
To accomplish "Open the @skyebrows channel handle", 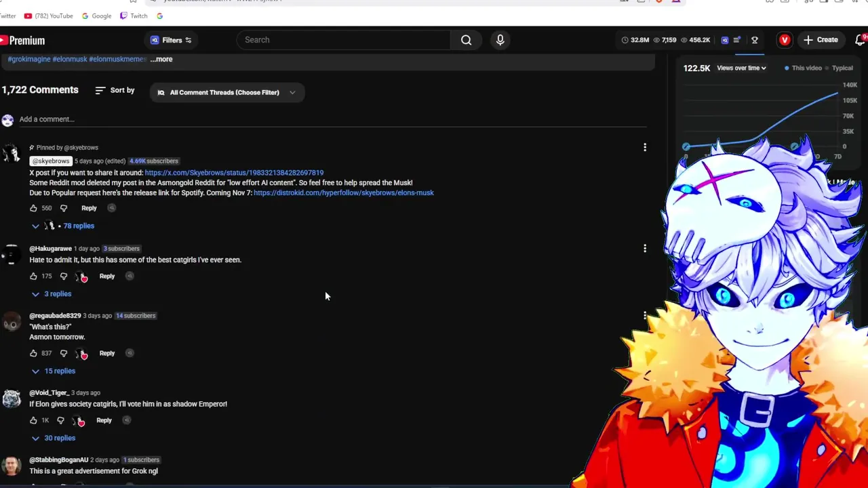I will click(51, 161).
